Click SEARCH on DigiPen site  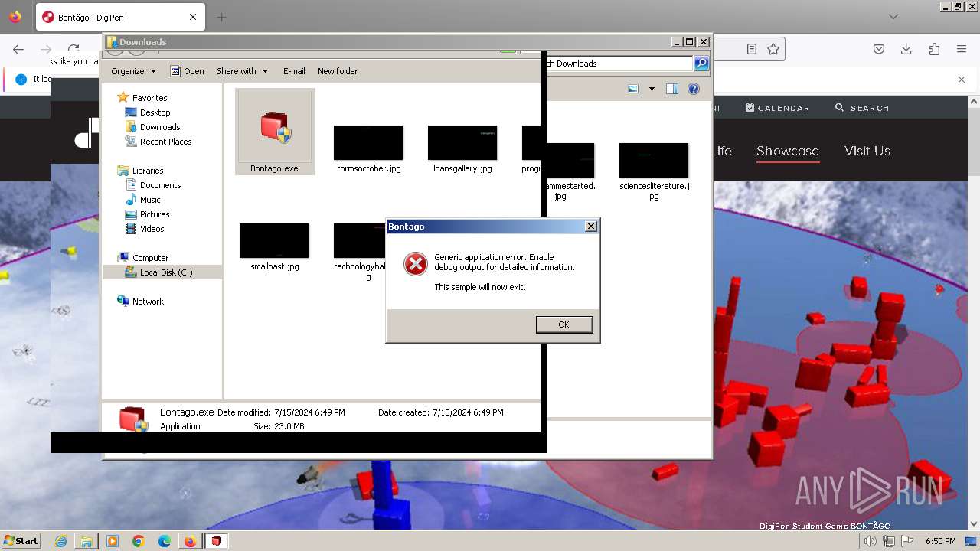(x=862, y=108)
